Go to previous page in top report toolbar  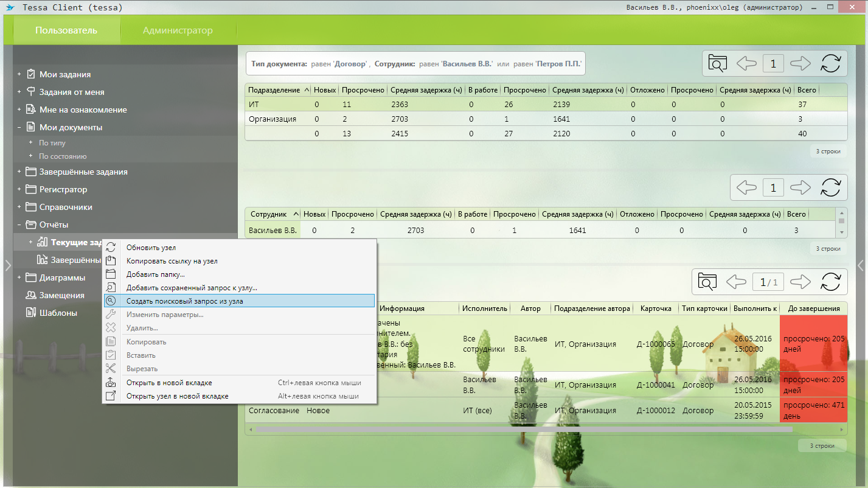click(x=746, y=63)
